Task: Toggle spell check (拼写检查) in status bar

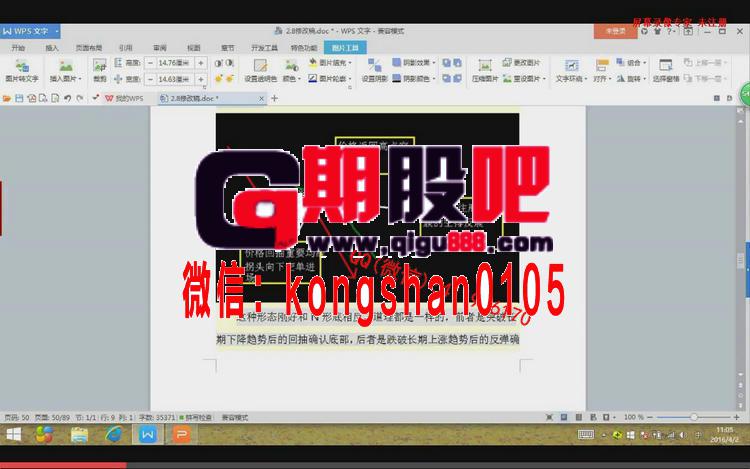Action: point(197,416)
